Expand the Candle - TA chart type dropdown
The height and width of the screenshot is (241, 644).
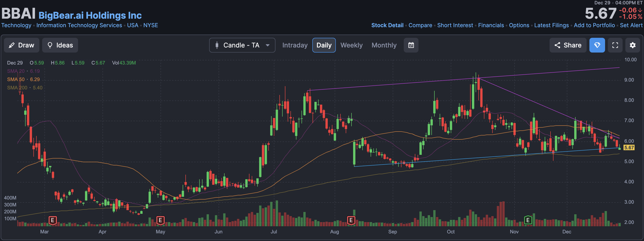(x=242, y=45)
